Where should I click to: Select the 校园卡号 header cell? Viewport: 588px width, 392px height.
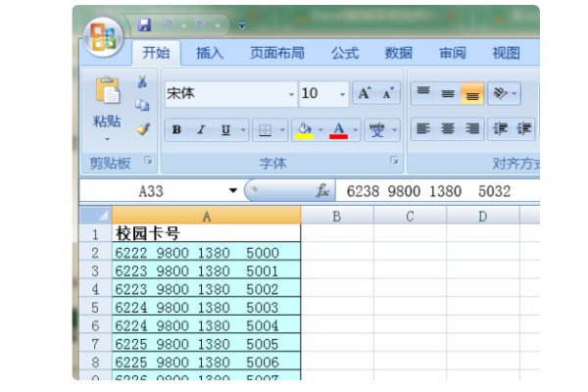[x=206, y=233]
